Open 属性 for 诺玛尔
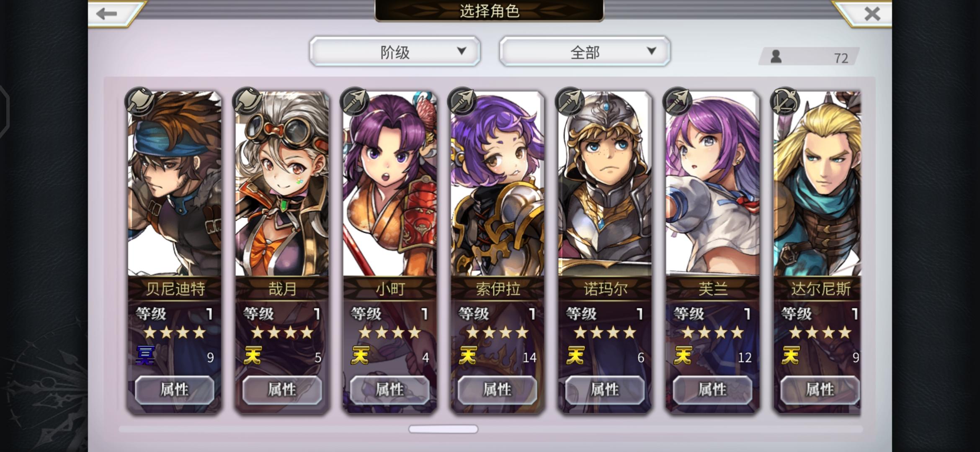980x452 pixels. [x=605, y=390]
